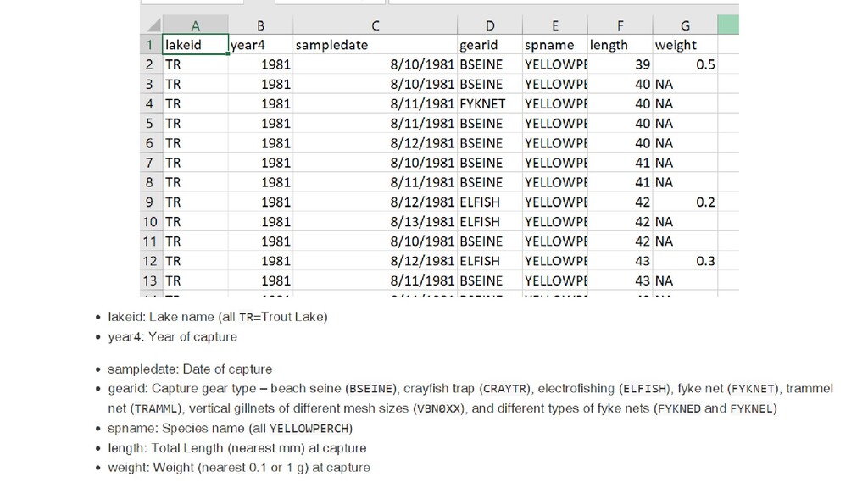Image resolution: width=868 pixels, height=488 pixels.
Task: Select the ELFISH cell in row 9
Action: 489,202
